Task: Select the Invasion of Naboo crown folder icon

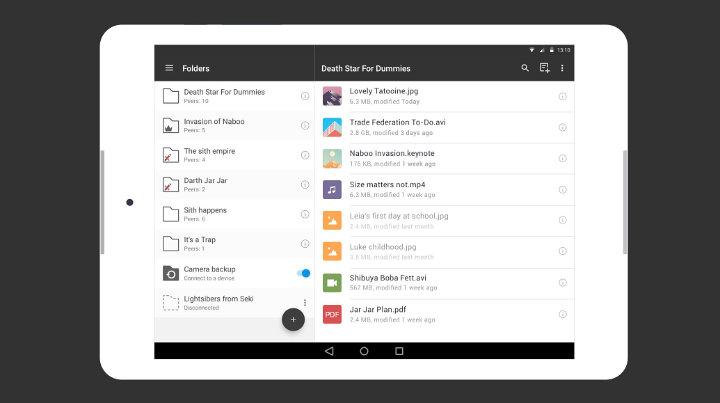Action: coord(171,125)
